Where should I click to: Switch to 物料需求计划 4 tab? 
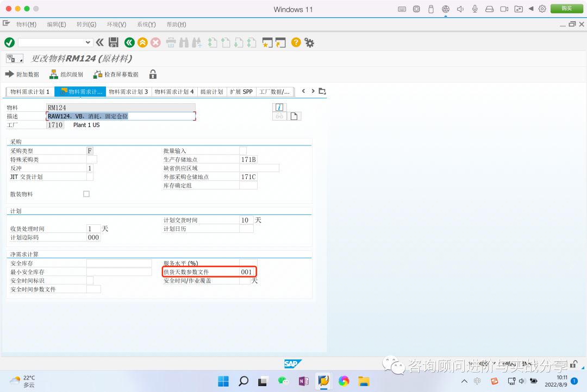[174, 92]
